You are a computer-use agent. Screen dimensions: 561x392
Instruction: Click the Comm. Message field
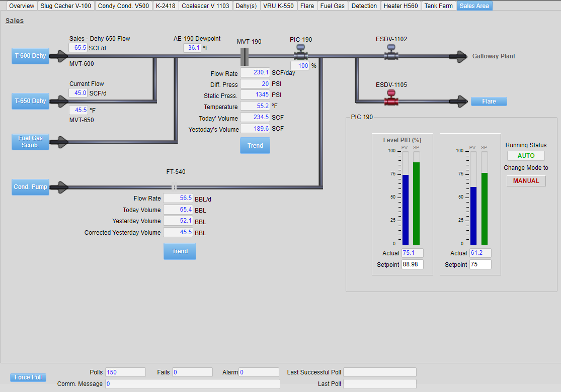tap(193, 384)
